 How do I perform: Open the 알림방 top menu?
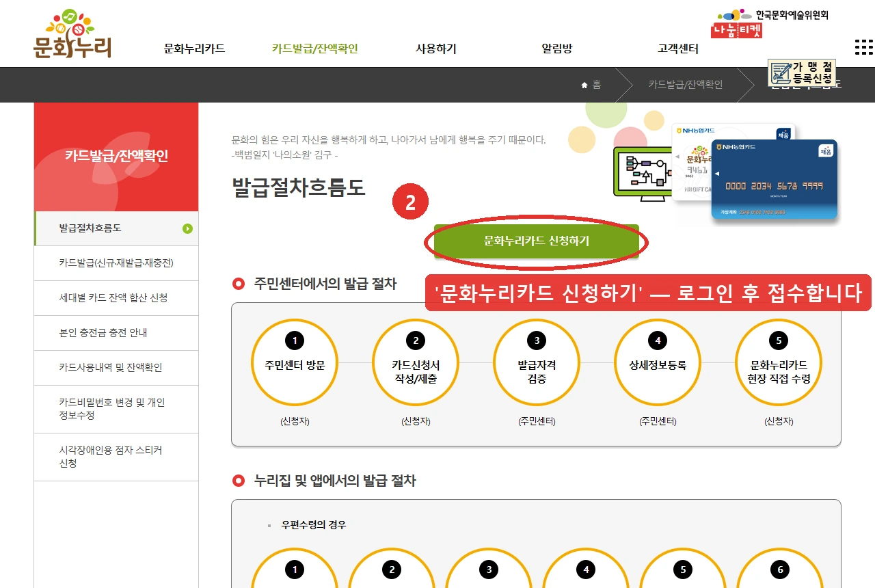tap(556, 49)
